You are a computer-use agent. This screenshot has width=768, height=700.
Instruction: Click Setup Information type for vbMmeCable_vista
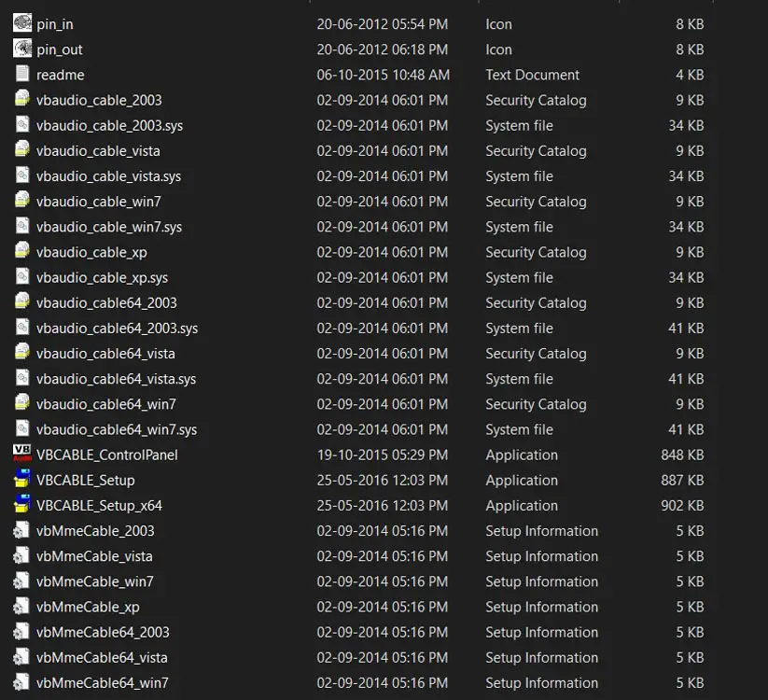click(x=542, y=556)
